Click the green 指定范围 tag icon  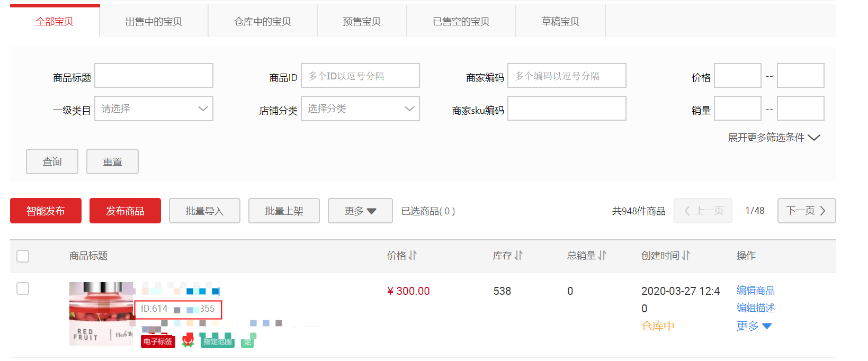click(x=217, y=341)
